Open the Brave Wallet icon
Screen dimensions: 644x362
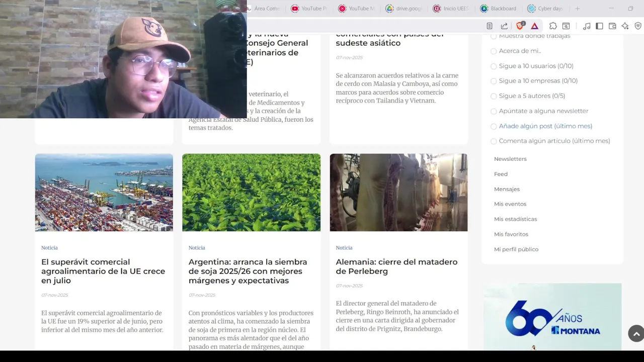612,26
